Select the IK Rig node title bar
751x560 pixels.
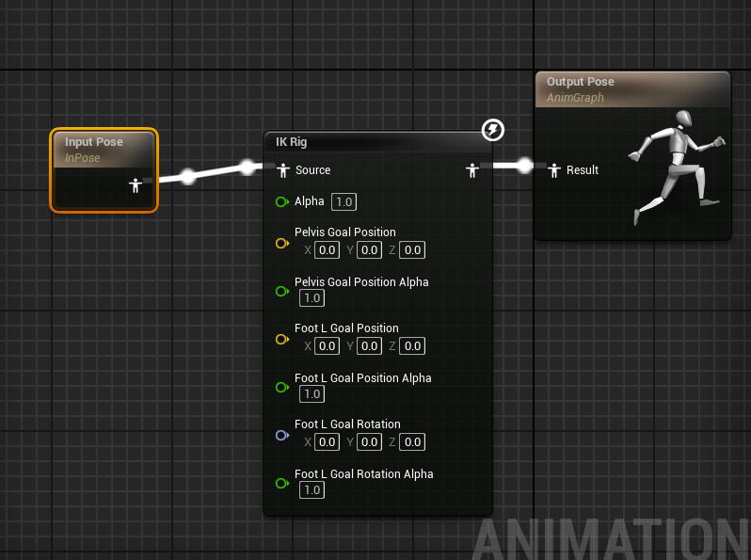(378, 142)
